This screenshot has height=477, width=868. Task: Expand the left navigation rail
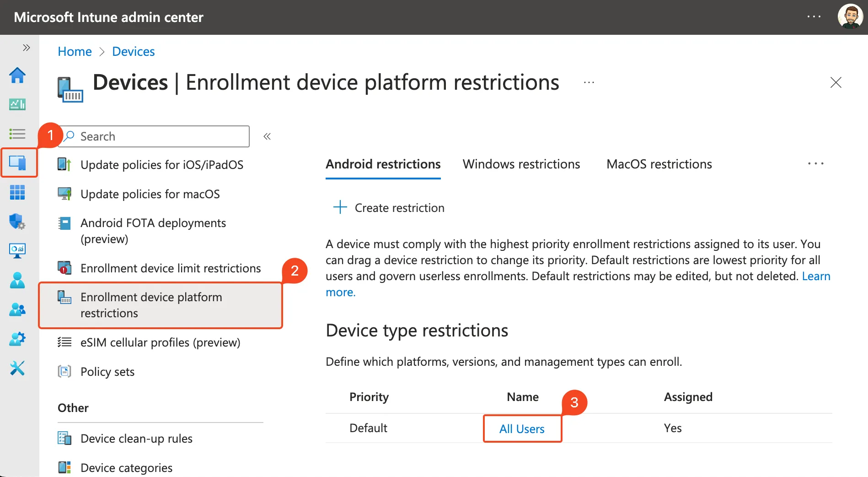coord(27,48)
